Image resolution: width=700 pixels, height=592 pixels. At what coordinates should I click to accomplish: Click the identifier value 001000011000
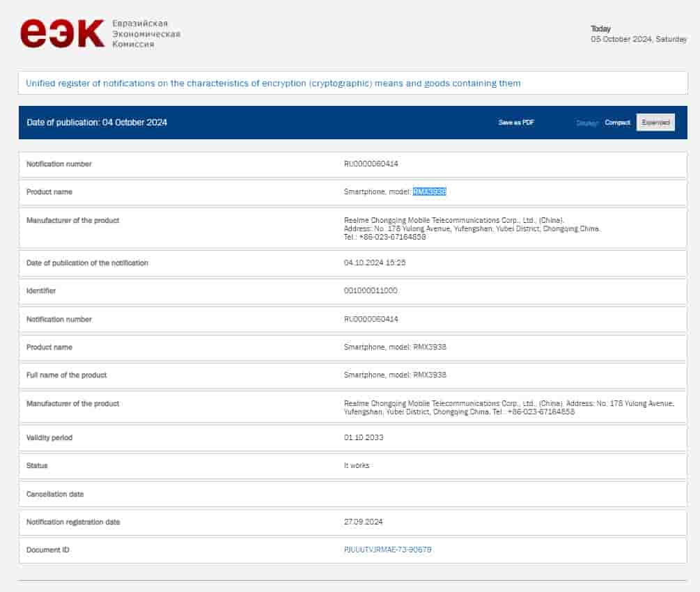371,290
